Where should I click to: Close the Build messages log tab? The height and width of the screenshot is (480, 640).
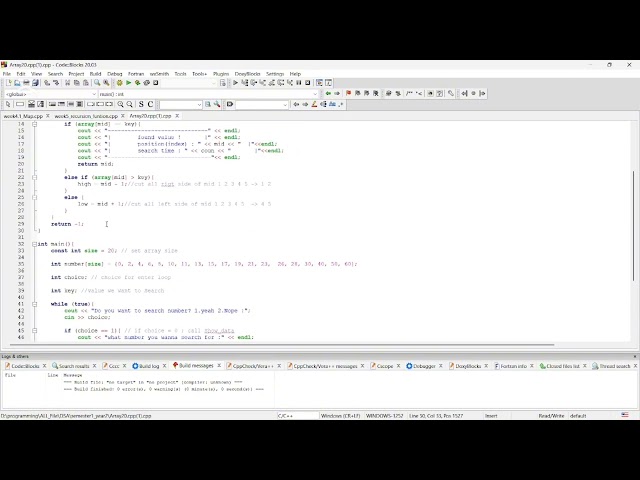point(219,366)
